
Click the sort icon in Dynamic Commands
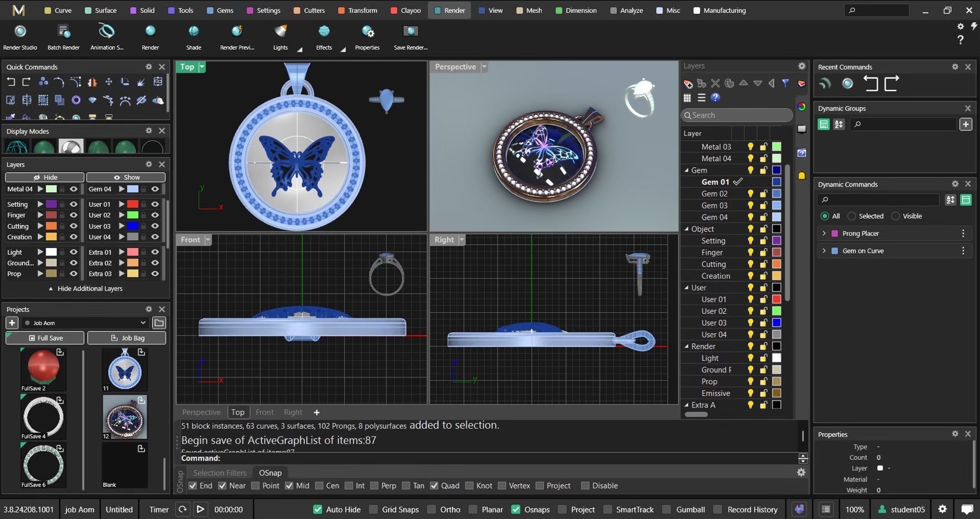pos(950,200)
